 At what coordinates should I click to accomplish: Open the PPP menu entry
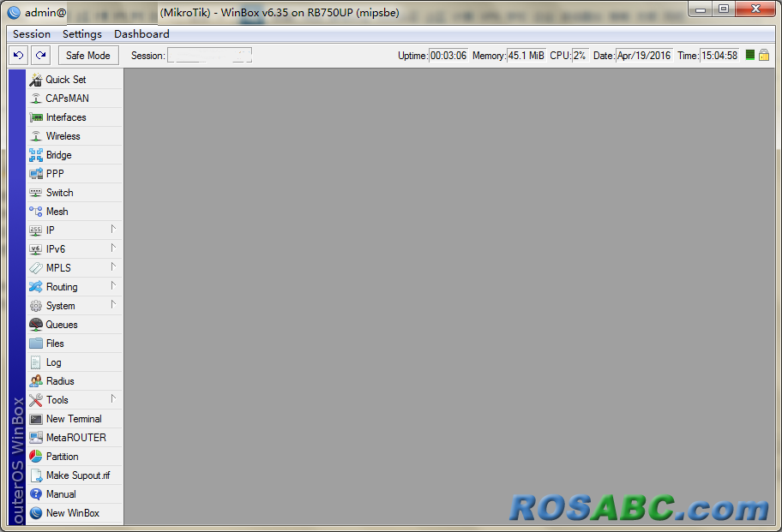pyautogui.click(x=74, y=174)
